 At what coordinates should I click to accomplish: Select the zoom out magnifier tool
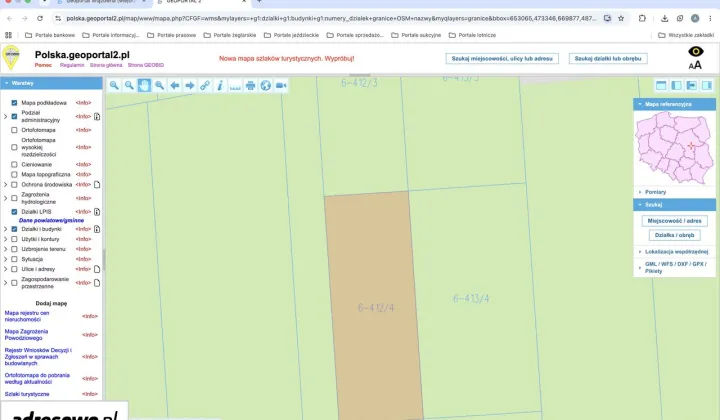point(129,85)
